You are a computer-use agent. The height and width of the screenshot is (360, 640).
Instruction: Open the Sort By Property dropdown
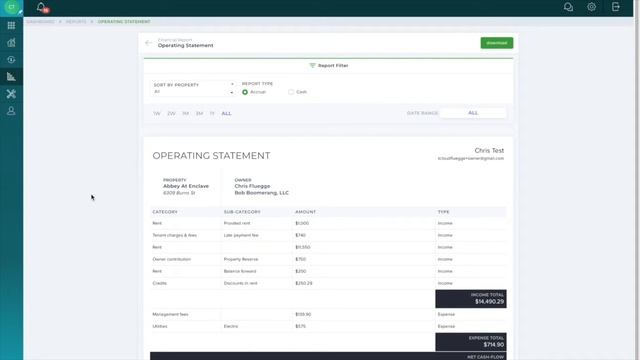click(x=193, y=88)
